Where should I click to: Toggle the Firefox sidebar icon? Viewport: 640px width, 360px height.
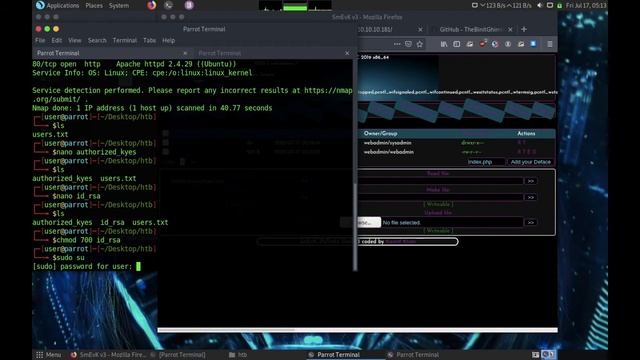pos(457,44)
